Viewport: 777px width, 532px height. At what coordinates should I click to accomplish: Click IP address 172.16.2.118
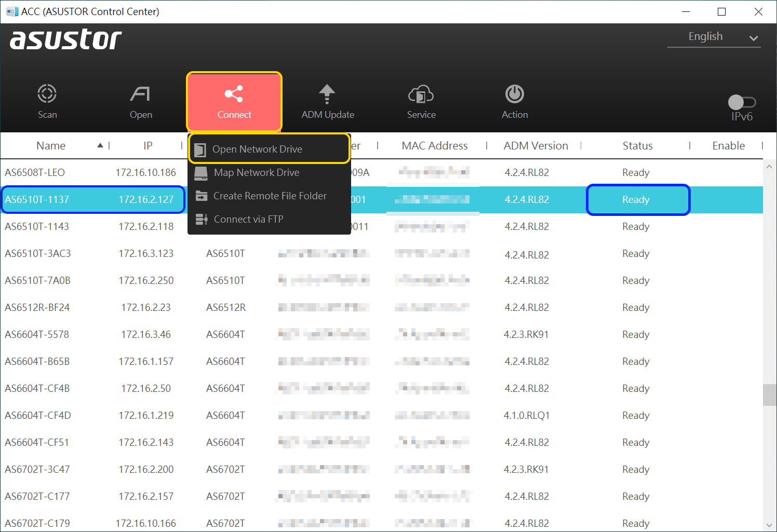point(146,226)
